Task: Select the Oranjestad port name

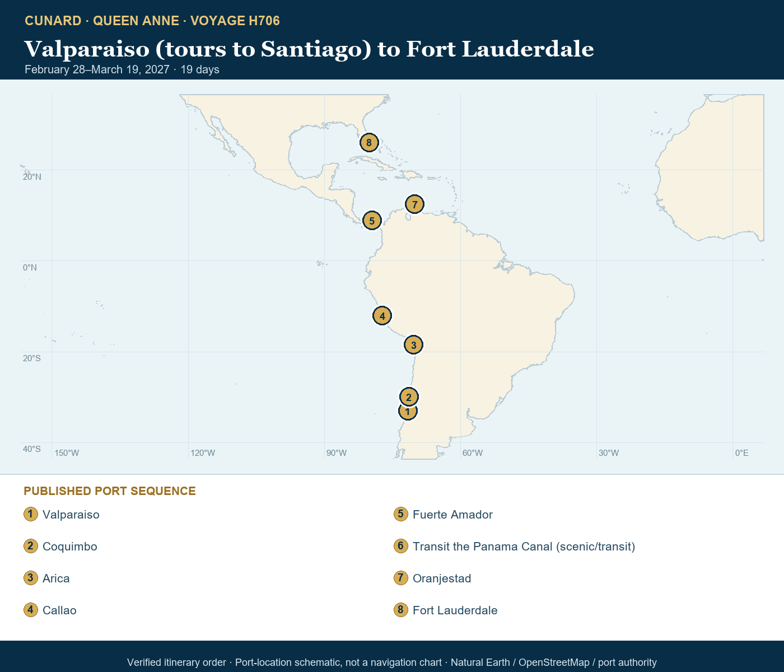Action: 442,578
